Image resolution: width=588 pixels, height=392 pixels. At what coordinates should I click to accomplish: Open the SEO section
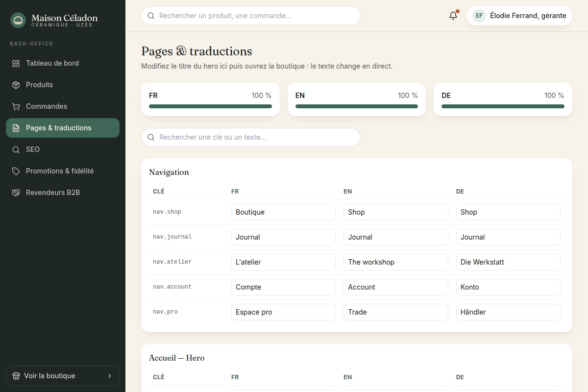point(63,149)
